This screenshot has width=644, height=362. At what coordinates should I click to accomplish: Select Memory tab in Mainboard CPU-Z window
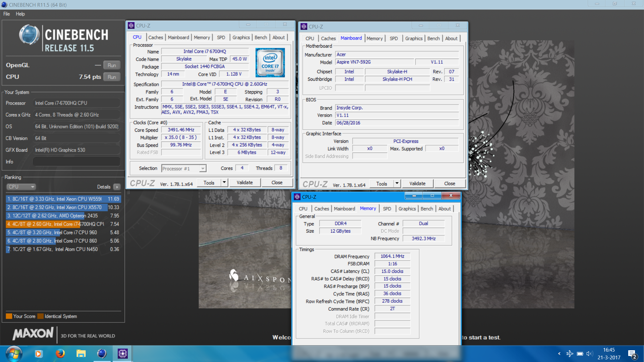point(374,38)
